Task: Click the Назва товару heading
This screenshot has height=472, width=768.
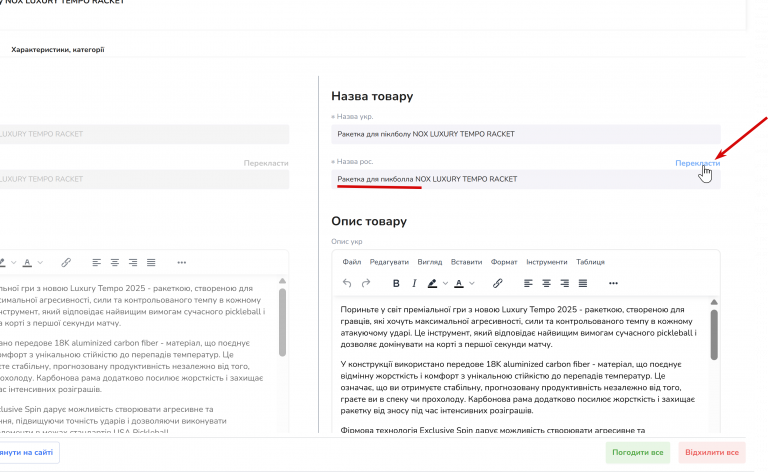Action: [372, 96]
